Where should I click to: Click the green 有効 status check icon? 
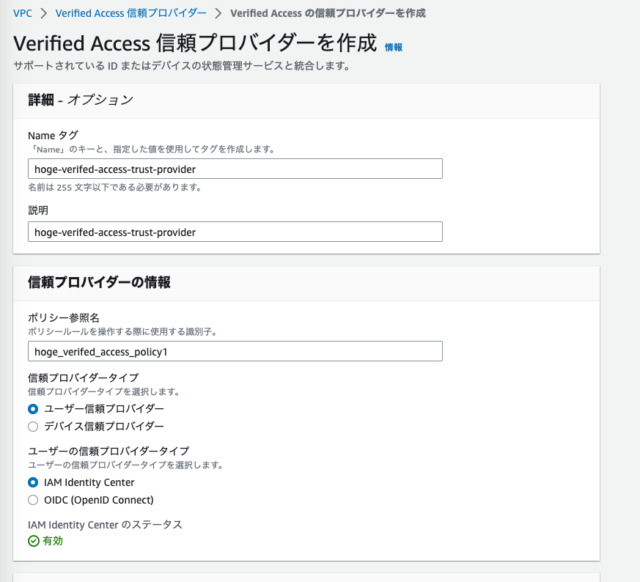coord(33,541)
